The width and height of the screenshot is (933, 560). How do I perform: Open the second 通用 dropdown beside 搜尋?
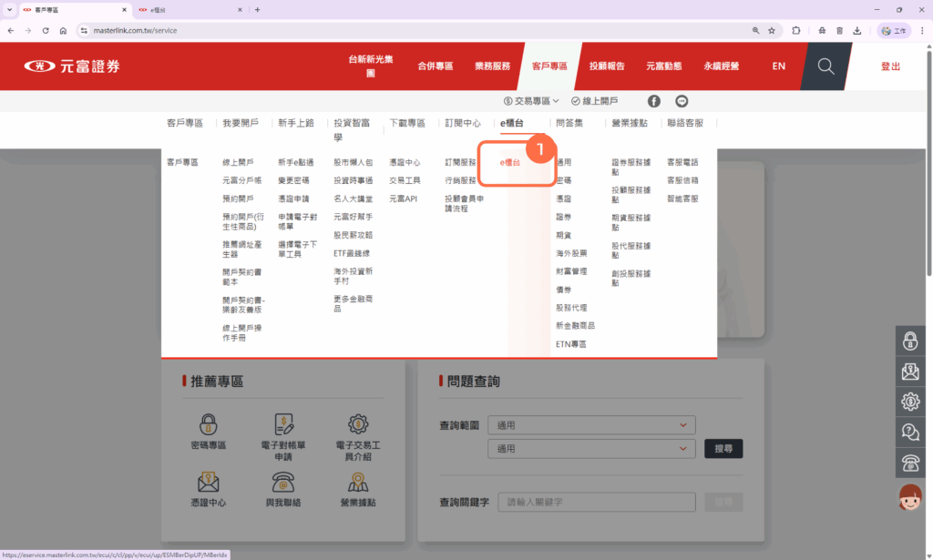tap(591, 448)
